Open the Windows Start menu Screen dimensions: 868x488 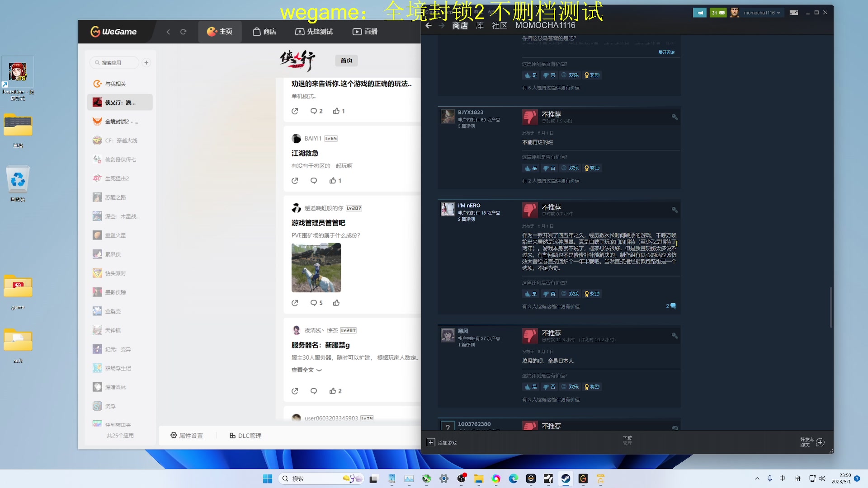click(268, 479)
